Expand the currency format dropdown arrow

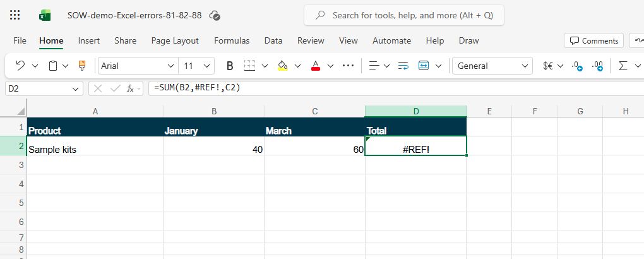coord(561,66)
